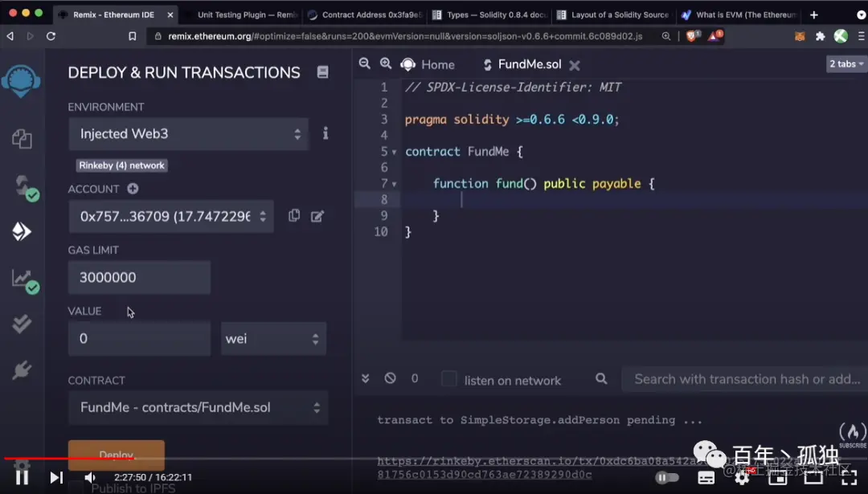Viewport: 868px width, 494px height.
Task: Click the VALUE amount input field
Action: tap(140, 338)
